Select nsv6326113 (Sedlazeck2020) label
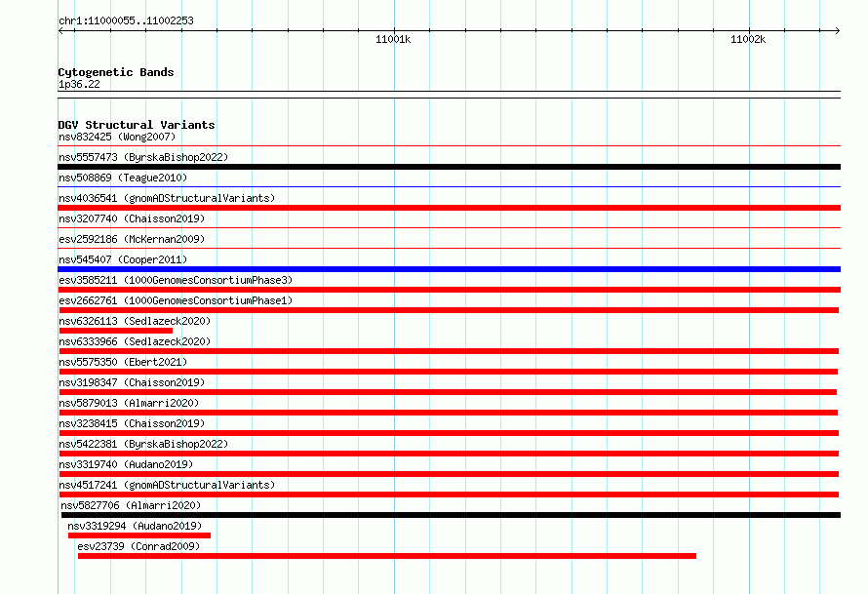 [135, 321]
